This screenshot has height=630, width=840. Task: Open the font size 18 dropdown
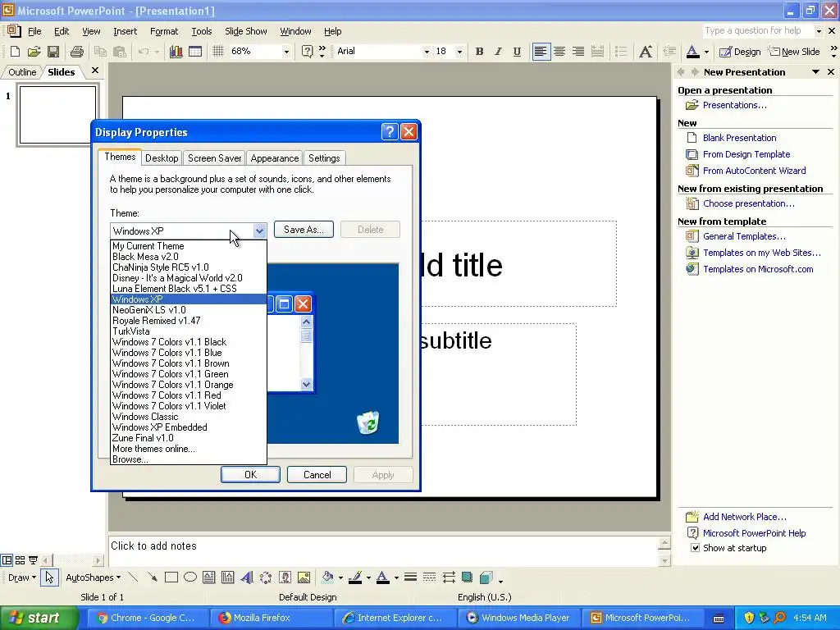click(x=459, y=52)
